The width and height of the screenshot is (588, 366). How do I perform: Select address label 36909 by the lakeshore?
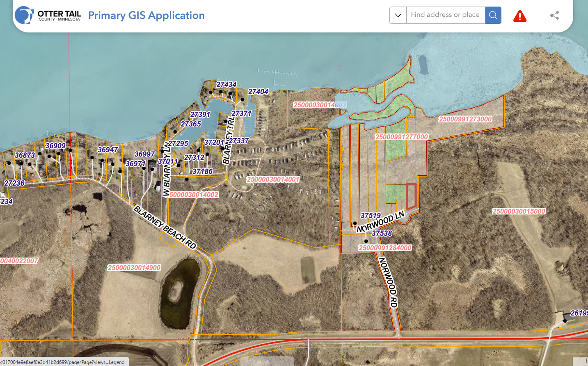point(55,146)
